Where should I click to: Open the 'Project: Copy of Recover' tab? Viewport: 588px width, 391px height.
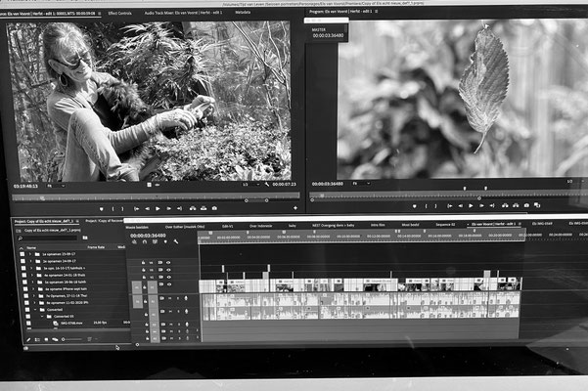pyautogui.click(x=104, y=221)
